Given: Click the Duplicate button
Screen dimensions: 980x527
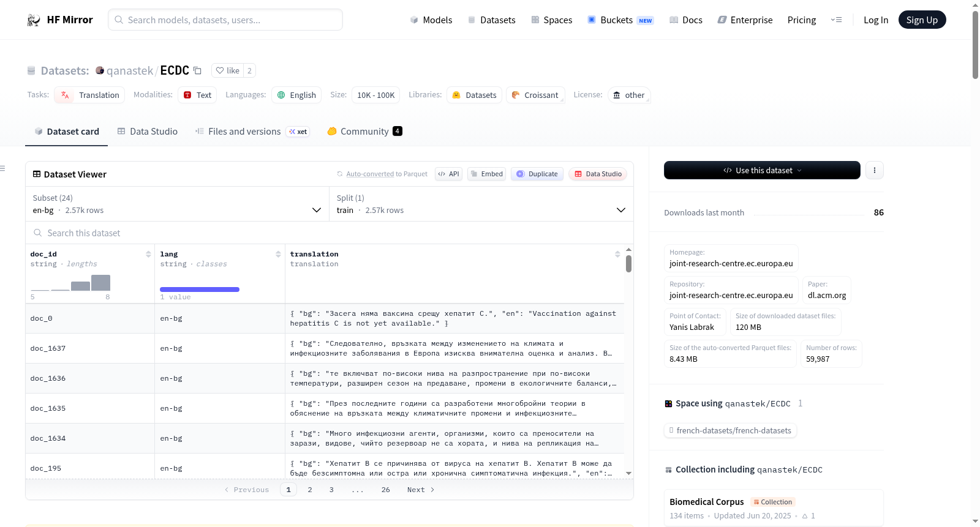Looking at the screenshot, I should point(537,174).
